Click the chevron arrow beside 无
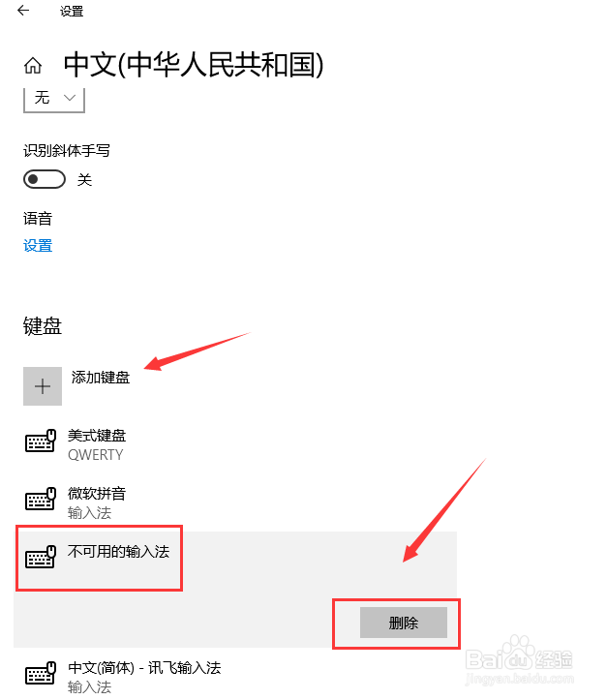The width and height of the screenshot is (607, 700). (x=70, y=98)
